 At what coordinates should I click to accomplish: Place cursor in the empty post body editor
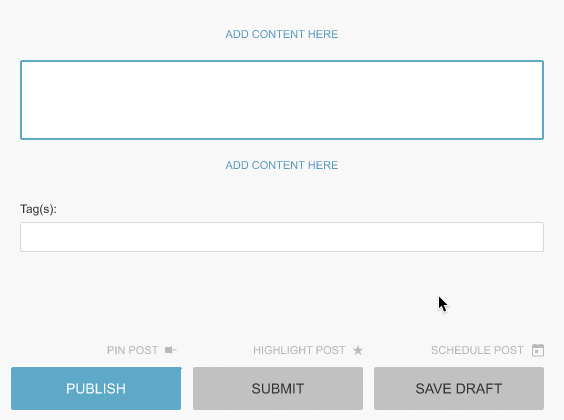(x=282, y=100)
